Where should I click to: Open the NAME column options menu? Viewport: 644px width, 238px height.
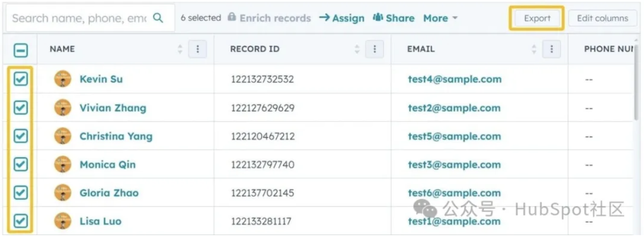[x=197, y=49]
